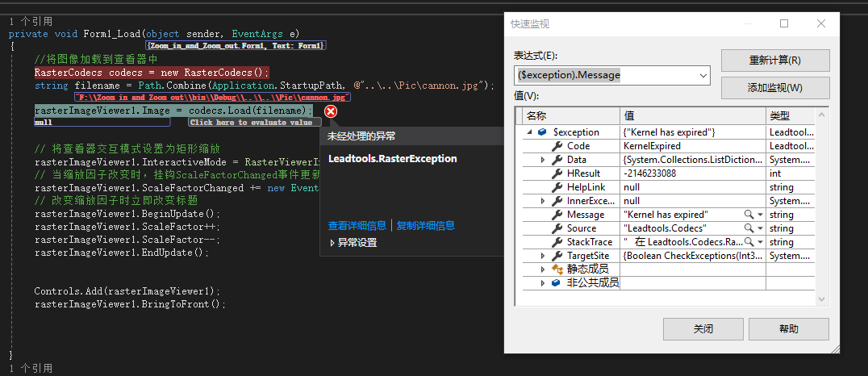Click the wrench icon beside Source
This screenshot has height=376, width=868.
coord(557,228)
